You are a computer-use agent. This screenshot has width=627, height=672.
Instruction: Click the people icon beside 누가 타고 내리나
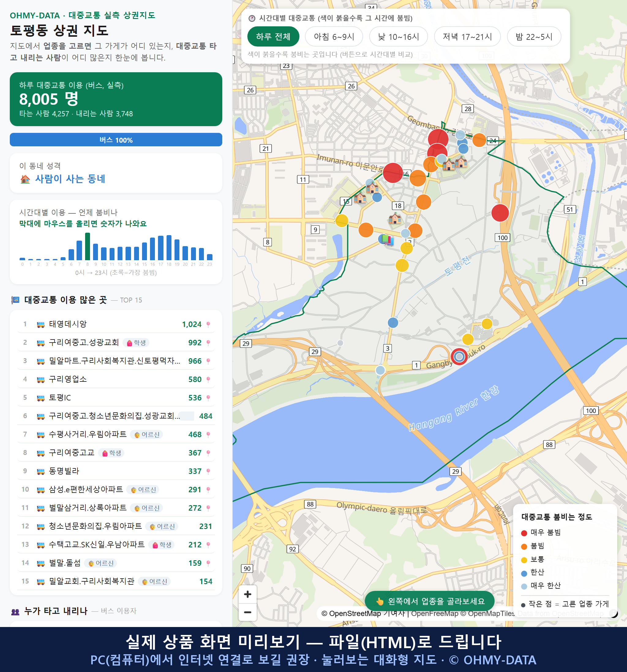click(15, 611)
